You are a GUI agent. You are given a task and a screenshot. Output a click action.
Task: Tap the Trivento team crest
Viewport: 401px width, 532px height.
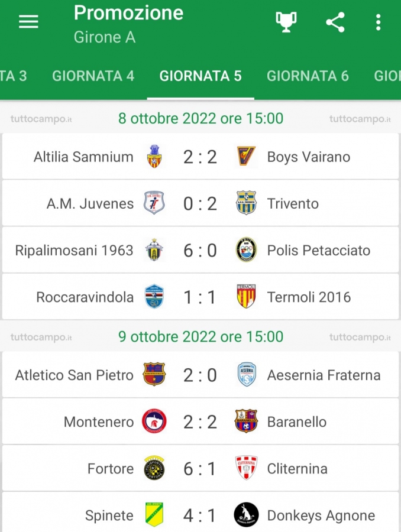[x=246, y=203]
